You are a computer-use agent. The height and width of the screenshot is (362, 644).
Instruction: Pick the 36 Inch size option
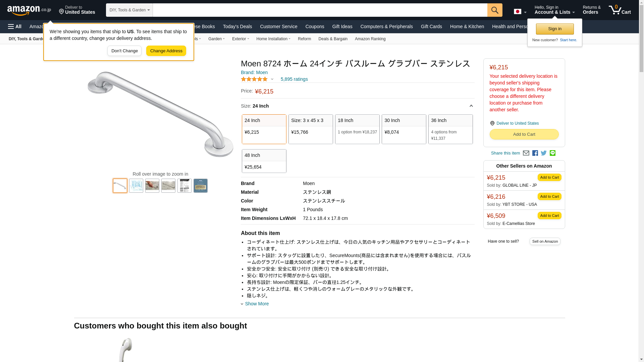450,129
